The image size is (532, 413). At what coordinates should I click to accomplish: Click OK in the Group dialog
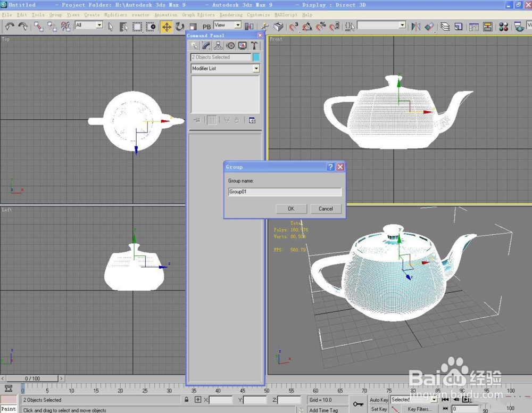291,209
